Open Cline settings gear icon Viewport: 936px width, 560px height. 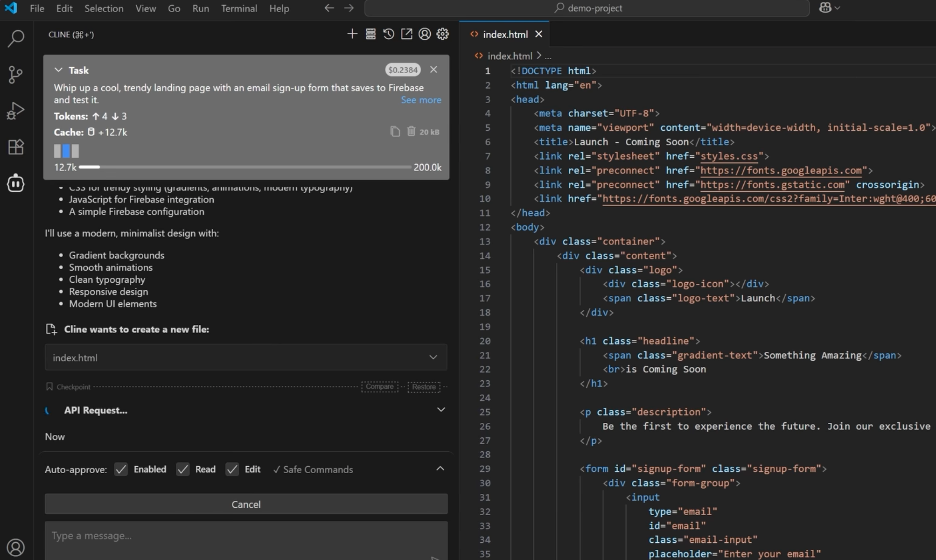442,34
